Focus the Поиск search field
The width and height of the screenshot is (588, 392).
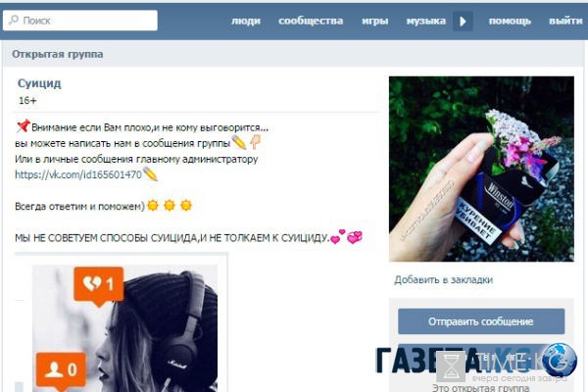coord(80,21)
